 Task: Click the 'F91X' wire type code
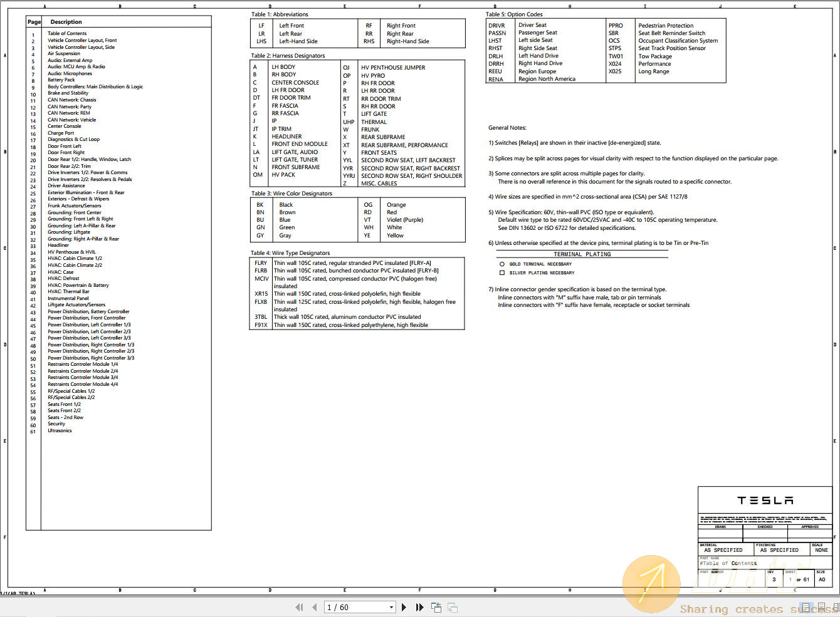(x=261, y=325)
